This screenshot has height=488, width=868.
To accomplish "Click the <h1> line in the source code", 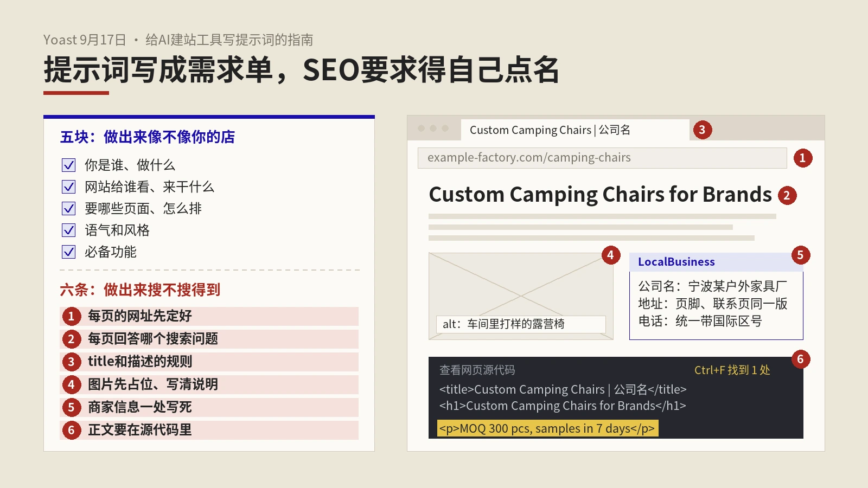I will (563, 406).
